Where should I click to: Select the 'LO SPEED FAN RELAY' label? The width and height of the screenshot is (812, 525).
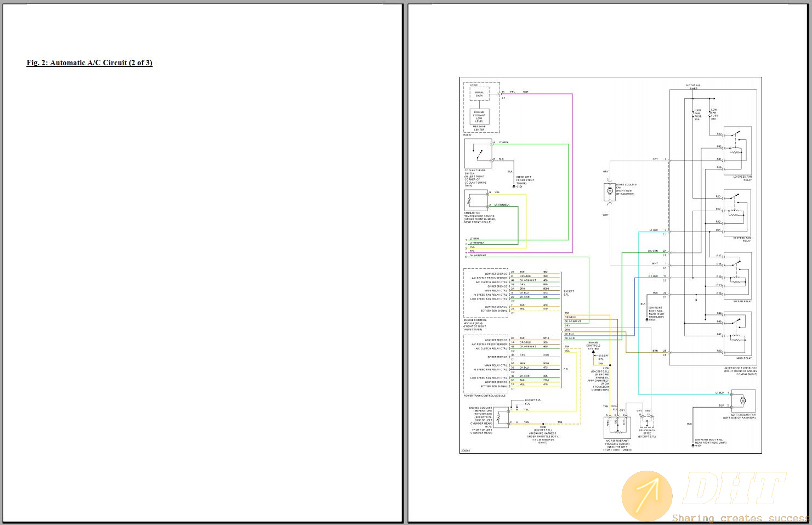(743, 178)
